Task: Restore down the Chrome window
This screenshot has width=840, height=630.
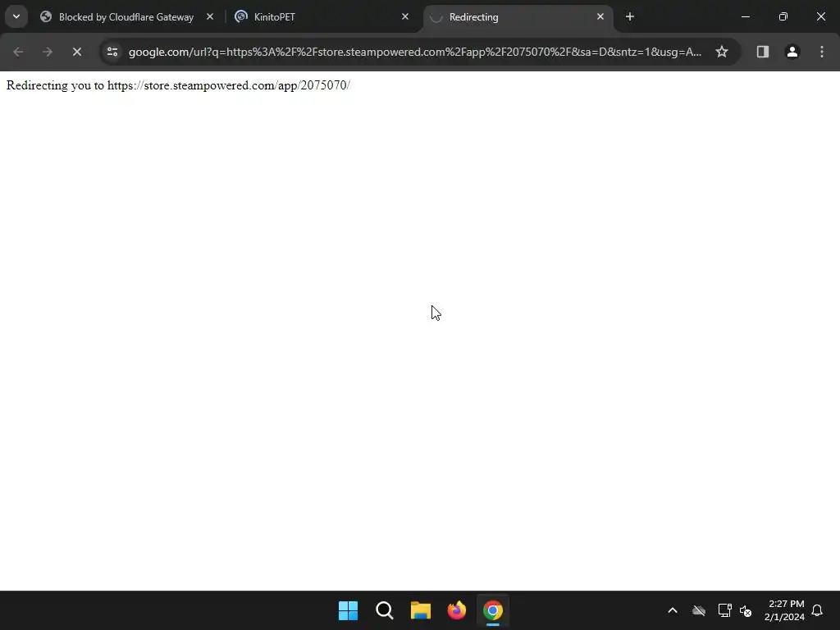Action: (783, 16)
